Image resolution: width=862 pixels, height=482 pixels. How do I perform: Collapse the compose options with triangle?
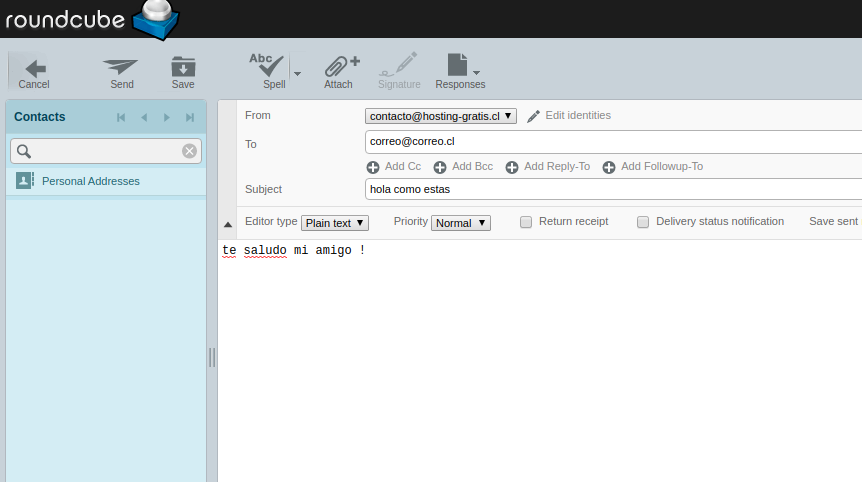(228, 224)
